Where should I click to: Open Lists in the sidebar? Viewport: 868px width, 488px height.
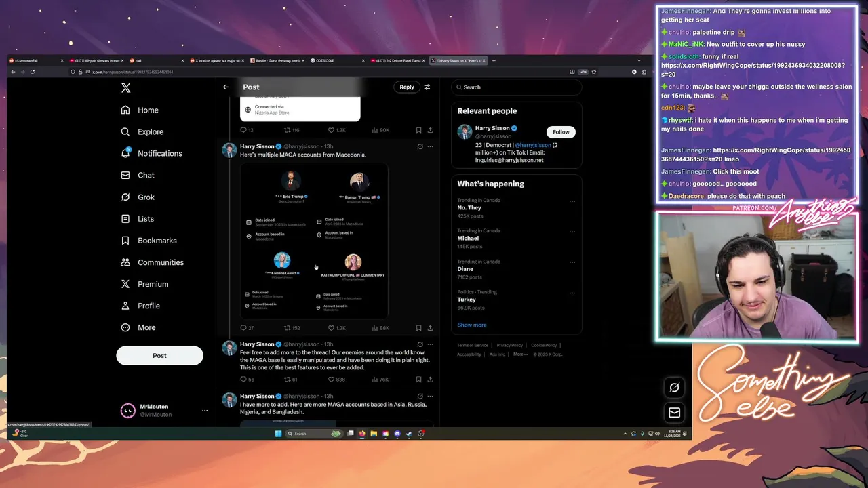pyautogui.click(x=137, y=218)
